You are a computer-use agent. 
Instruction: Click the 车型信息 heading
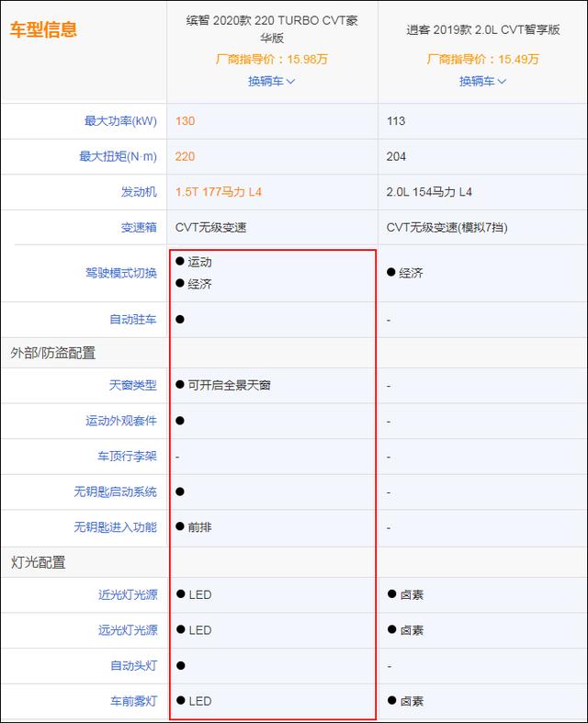point(43,29)
